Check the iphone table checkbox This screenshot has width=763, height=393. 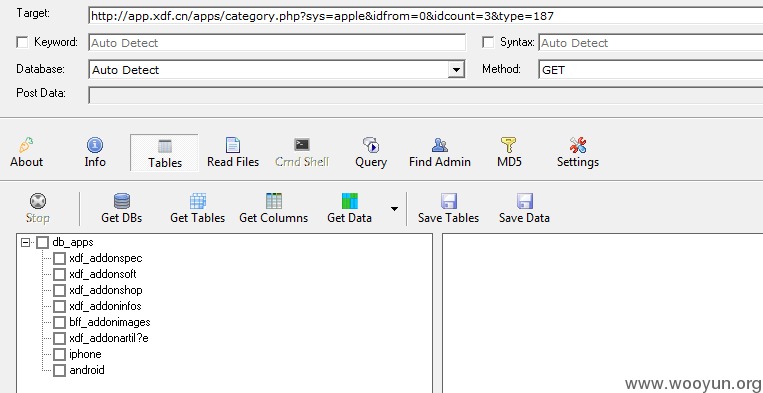coord(59,354)
